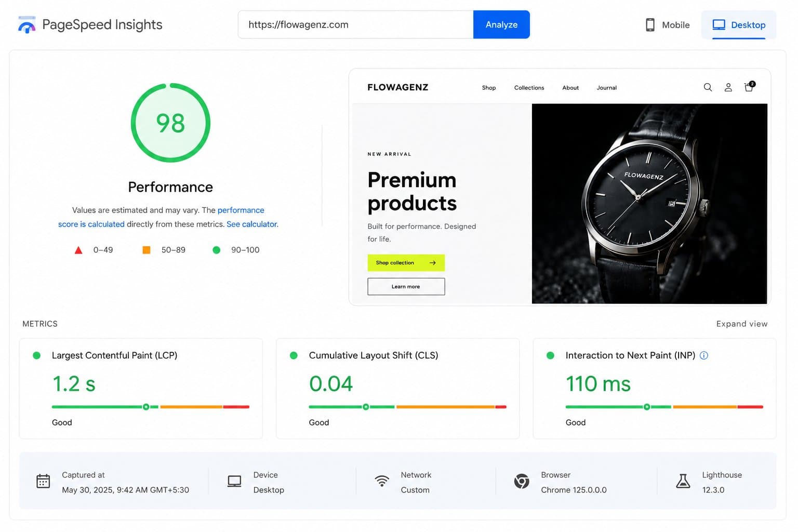Click the Performance heading
The height and width of the screenshot is (532, 798).
point(170,187)
